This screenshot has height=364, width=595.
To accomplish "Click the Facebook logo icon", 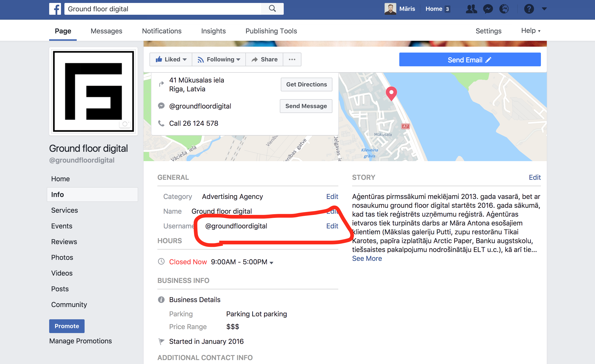I will click(x=55, y=9).
